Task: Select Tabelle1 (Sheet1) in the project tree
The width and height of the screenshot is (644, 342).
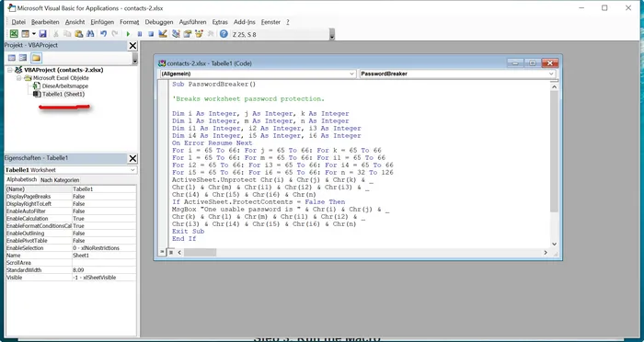Action: pyautogui.click(x=63, y=94)
